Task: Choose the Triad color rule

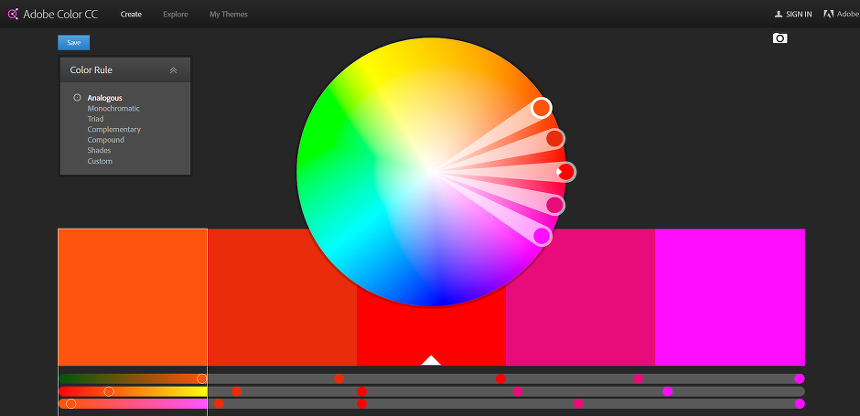Action: 96,119
